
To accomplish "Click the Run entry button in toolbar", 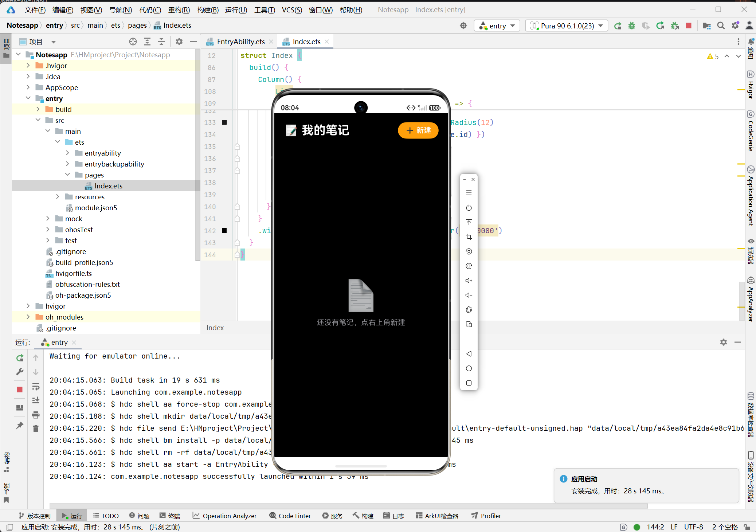I will pyautogui.click(x=618, y=26).
